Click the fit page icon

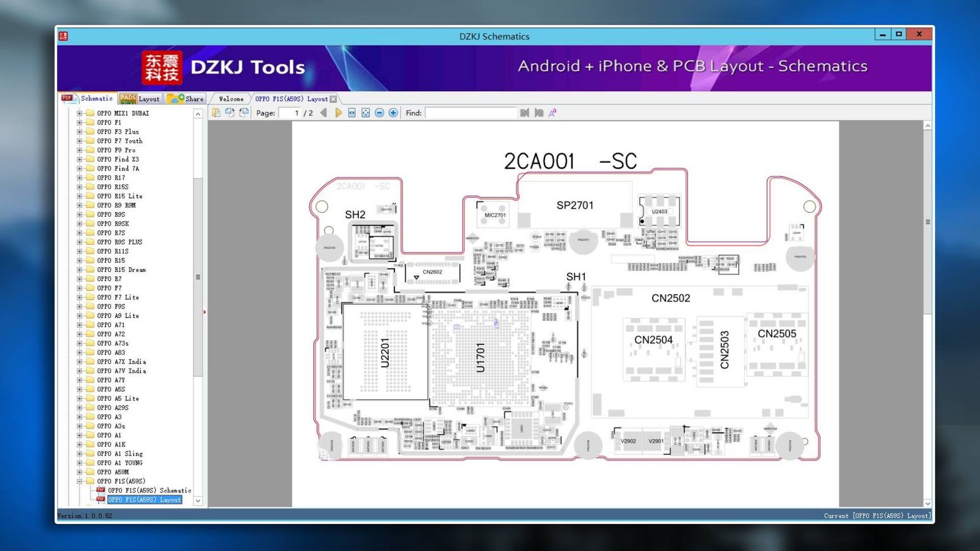point(366,113)
